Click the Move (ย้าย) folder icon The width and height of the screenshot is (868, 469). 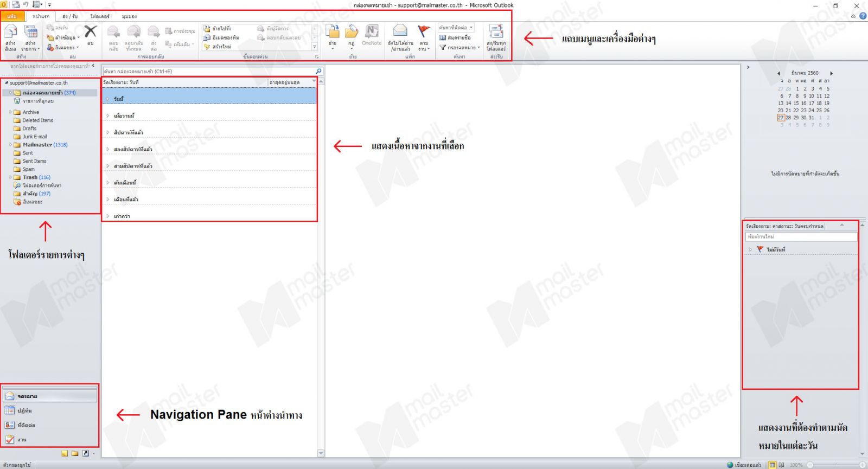pos(332,31)
